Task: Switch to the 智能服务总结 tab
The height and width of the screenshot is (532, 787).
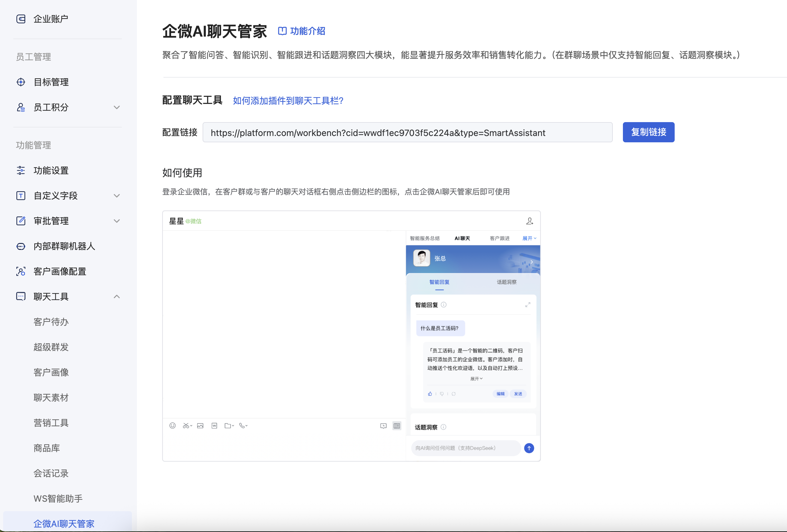Action: tap(425, 239)
